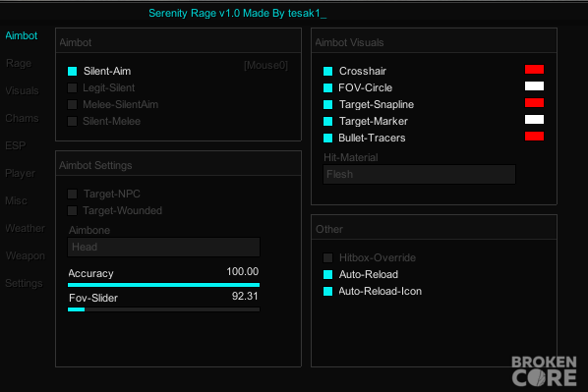Image resolution: width=588 pixels, height=392 pixels.
Task: Click the Serenity Rage v1.0 title text
Action: 237,13
